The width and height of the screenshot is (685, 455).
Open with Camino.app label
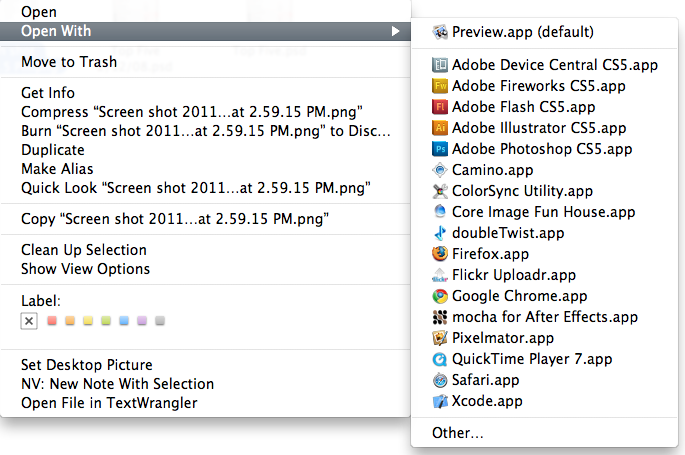pyautogui.click(x=492, y=170)
